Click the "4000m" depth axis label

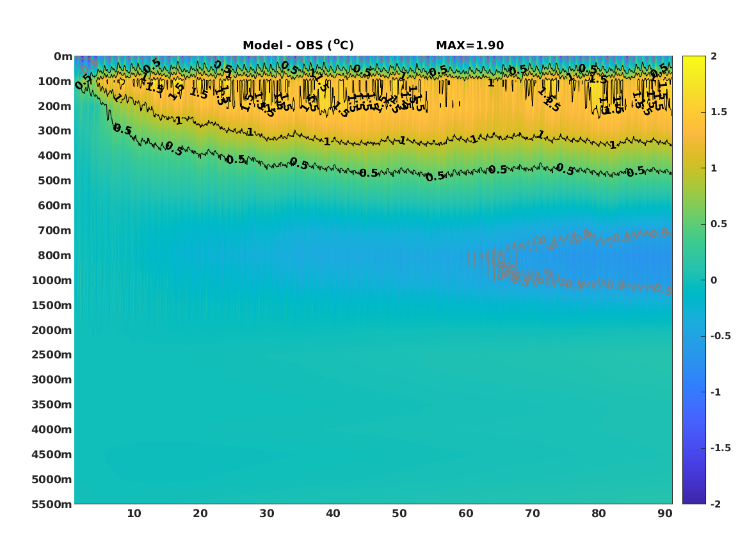tap(52, 429)
